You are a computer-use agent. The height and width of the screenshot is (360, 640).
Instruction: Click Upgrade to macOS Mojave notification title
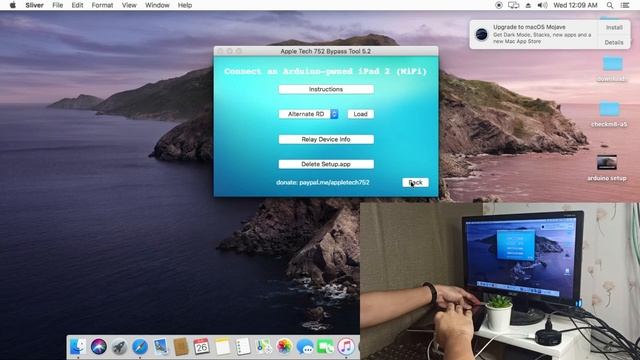(x=529, y=27)
